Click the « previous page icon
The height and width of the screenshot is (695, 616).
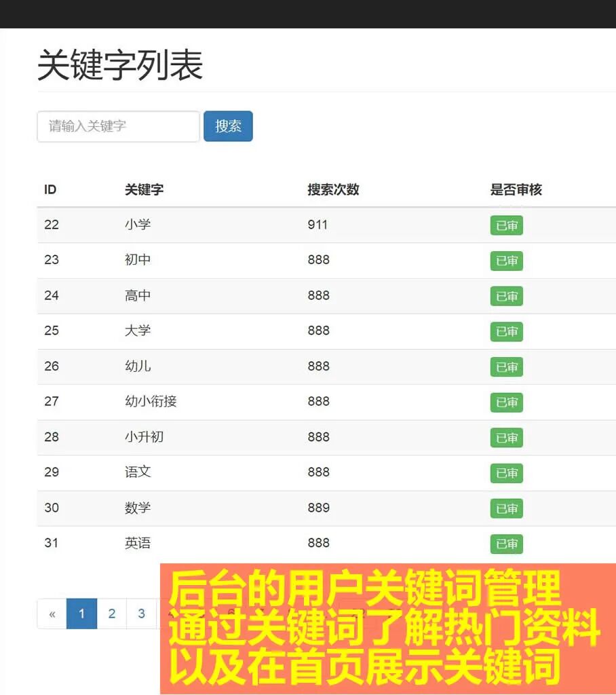coord(52,614)
